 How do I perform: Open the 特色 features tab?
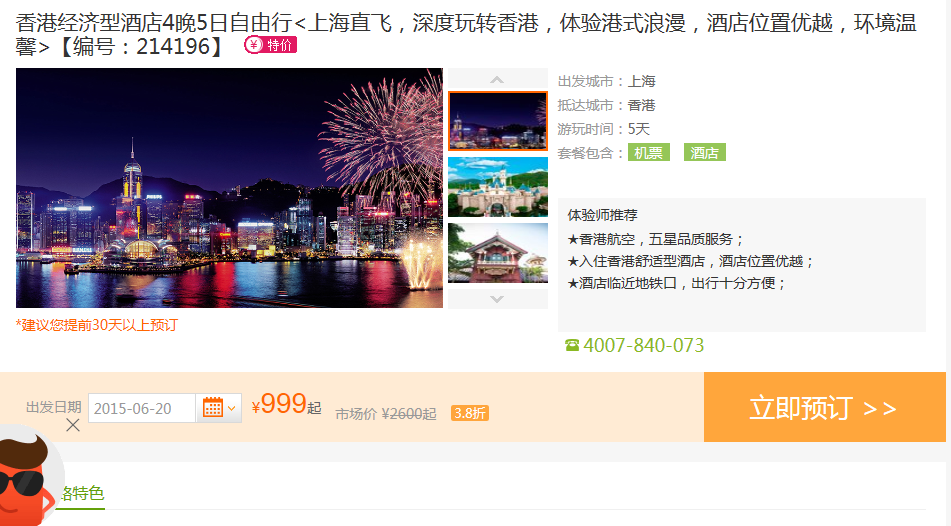(x=82, y=493)
